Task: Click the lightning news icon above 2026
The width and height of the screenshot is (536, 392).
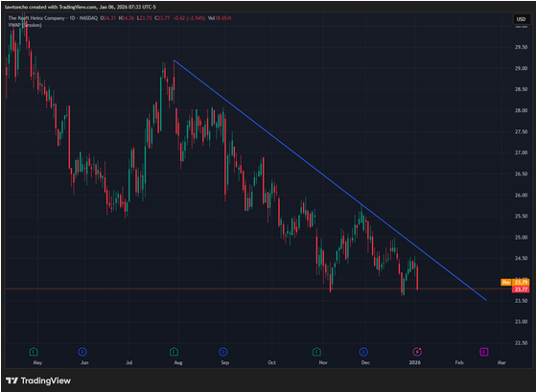Action: (x=417, y=352)
